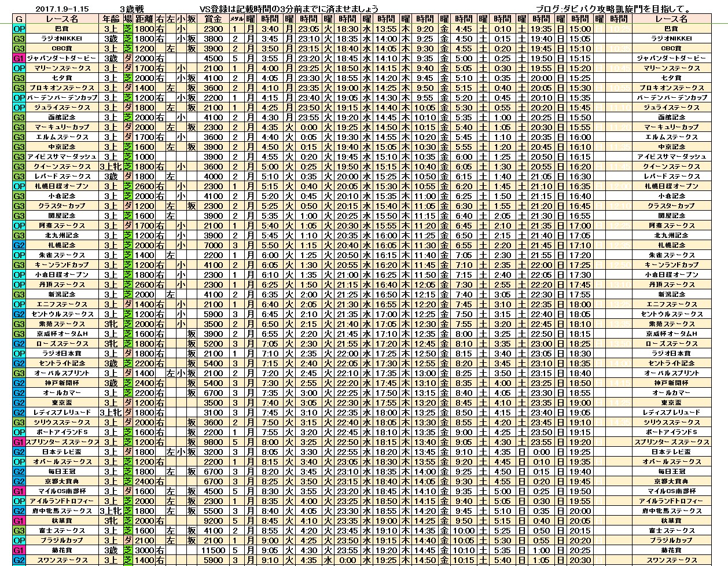Click prize 11500 in the 菊花賞 row

[x=213, y=550]
